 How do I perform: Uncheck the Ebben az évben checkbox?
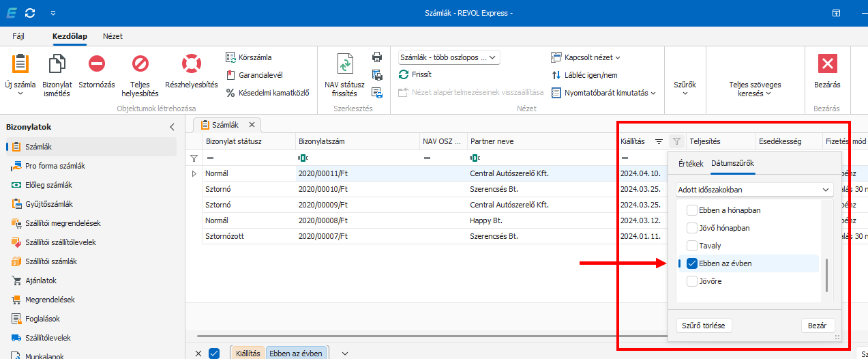(x=692, y=263)
